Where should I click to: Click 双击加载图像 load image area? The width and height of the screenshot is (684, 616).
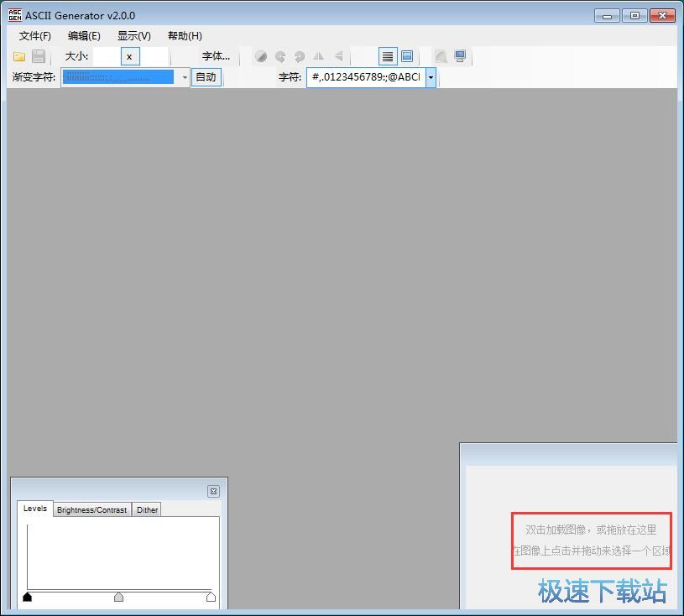591,530
